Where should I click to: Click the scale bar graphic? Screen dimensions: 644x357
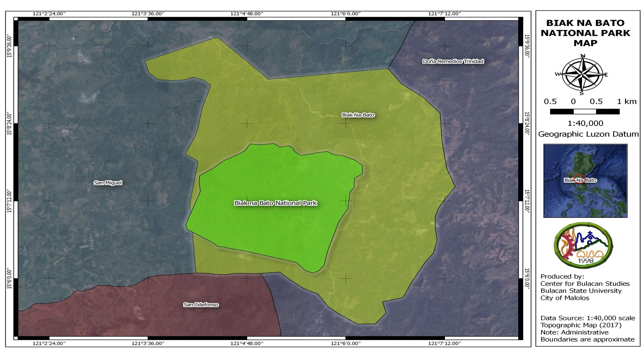click(585, 112)
